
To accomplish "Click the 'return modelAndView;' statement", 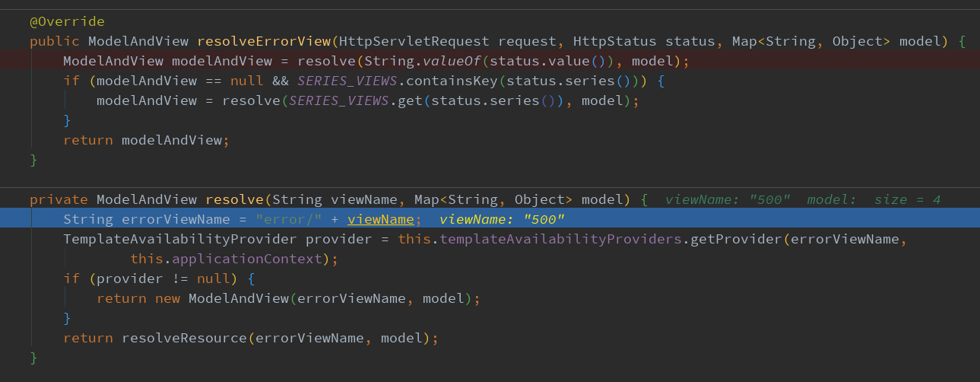I will tap(146, 140).
